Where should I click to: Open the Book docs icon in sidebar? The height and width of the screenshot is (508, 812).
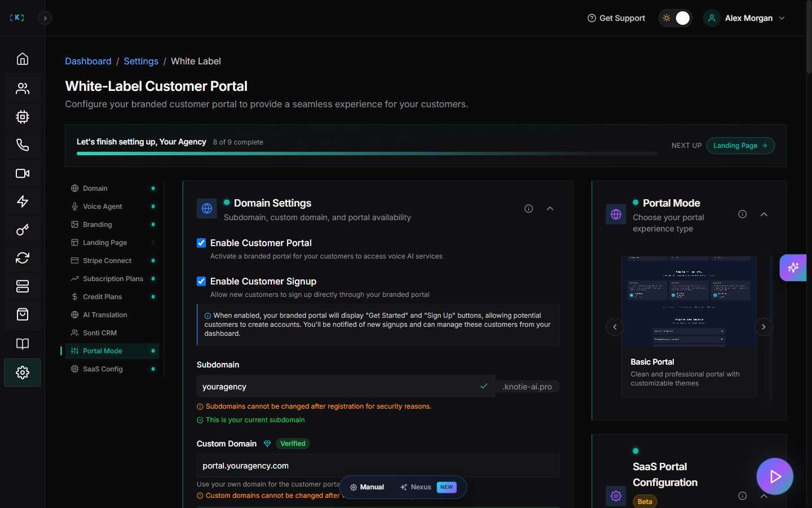23,344
